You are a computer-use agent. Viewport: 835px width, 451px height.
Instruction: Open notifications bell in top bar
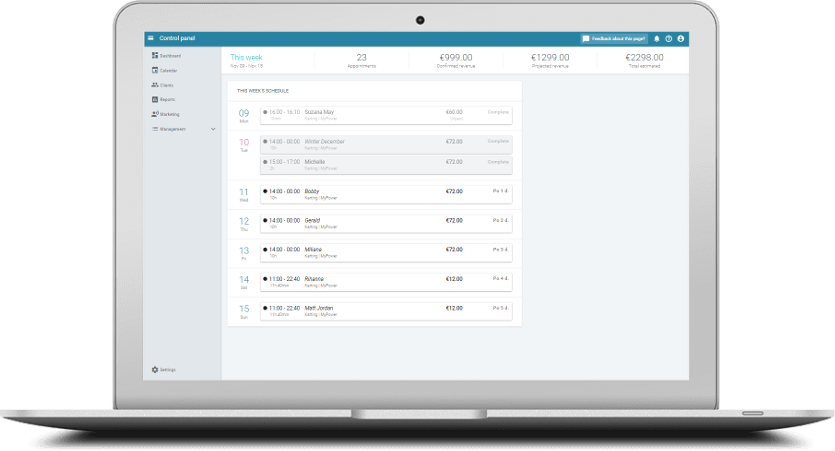point(657,39)
